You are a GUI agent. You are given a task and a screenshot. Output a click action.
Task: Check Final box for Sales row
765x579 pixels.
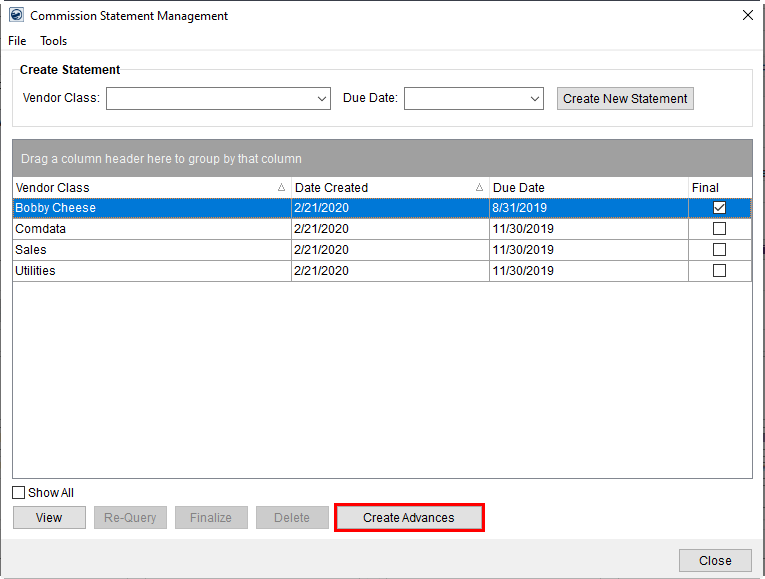click(x=719, y=250)
